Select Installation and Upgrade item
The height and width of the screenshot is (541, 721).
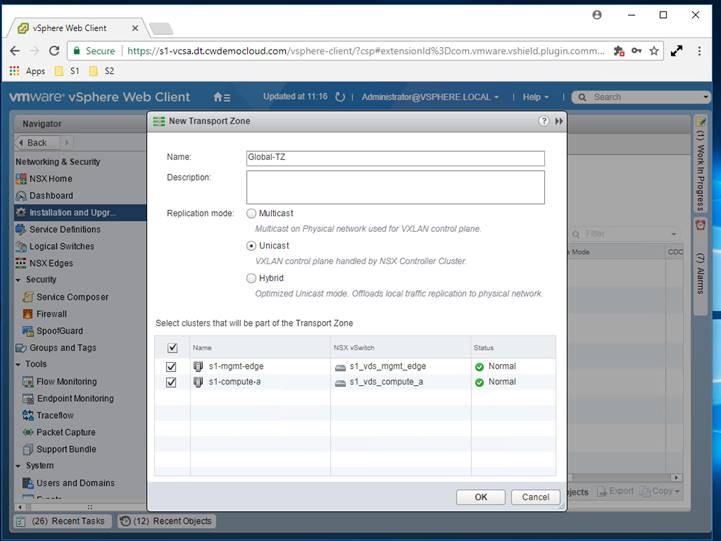[x=80, y=212]
